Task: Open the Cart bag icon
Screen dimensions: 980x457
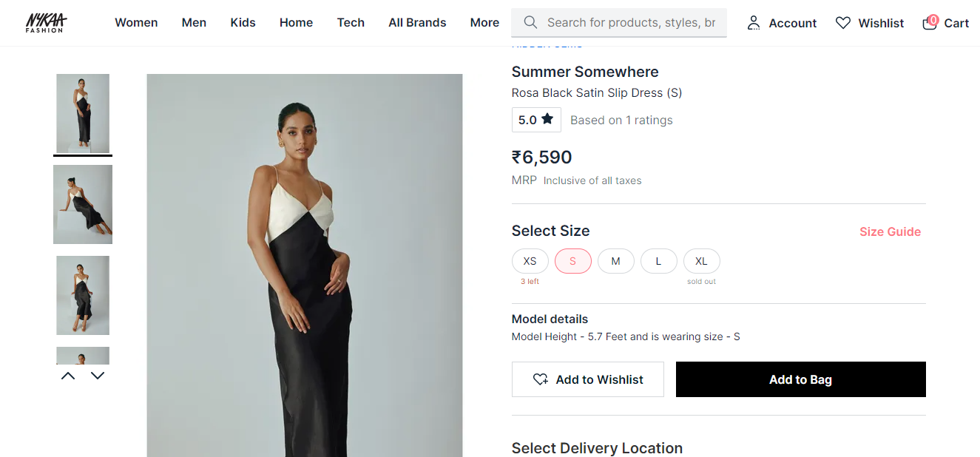Action: 930,23
